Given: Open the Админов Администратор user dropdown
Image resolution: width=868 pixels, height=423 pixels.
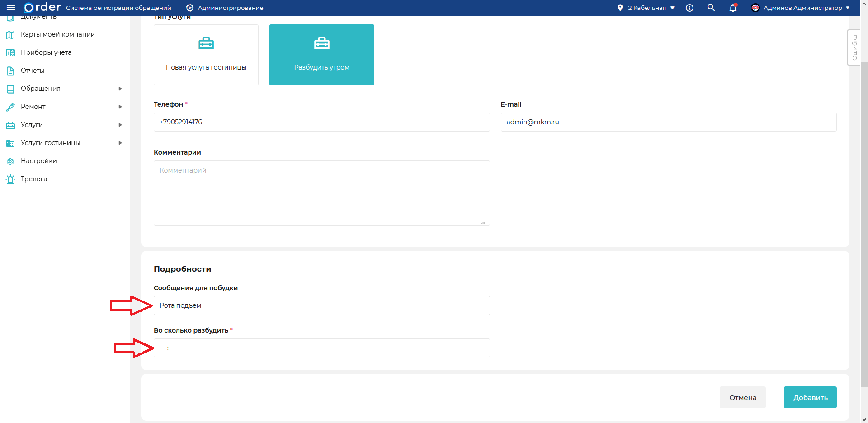Looking at the screenshot, I should point(800,8).
